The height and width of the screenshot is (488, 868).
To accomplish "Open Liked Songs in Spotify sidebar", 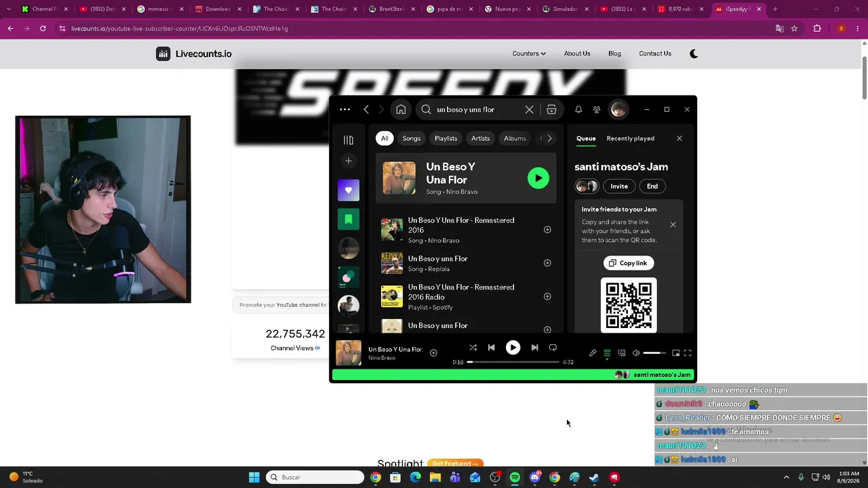I will pos(349,190).
